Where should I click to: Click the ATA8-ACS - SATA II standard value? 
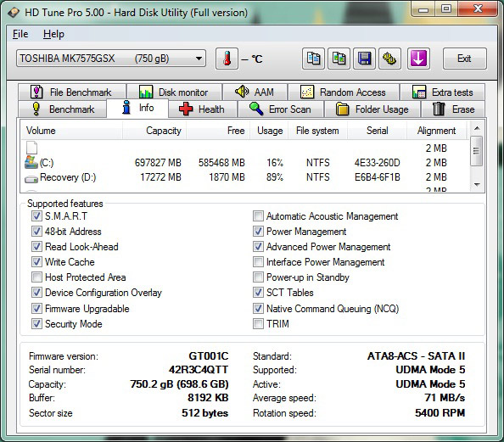pyautogui.click(x=417, y=356)
